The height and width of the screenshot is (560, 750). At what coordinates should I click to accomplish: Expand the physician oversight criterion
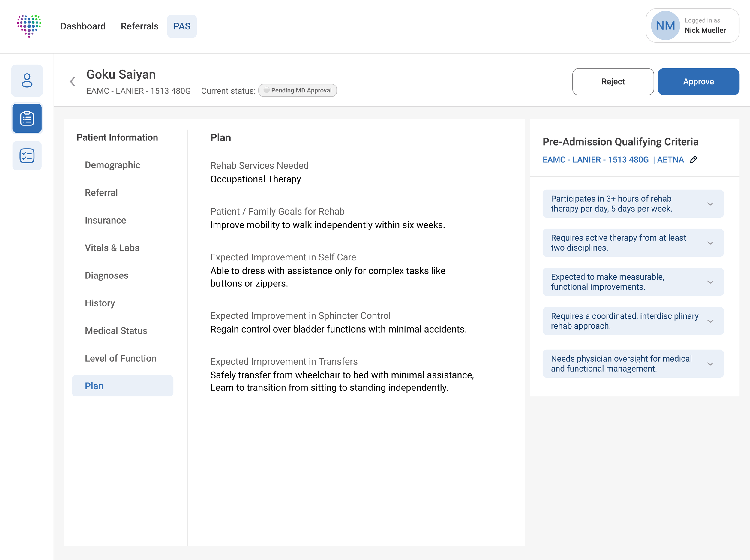710,364
